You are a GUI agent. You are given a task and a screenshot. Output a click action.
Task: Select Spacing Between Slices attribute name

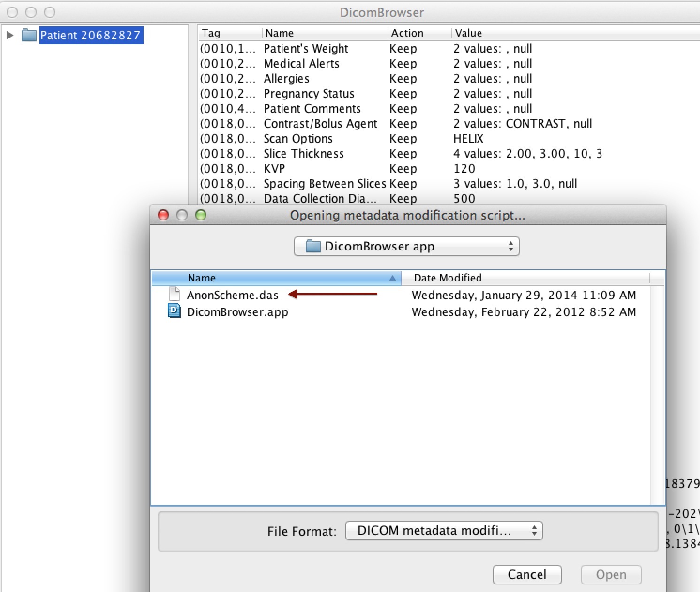(325, 183)
